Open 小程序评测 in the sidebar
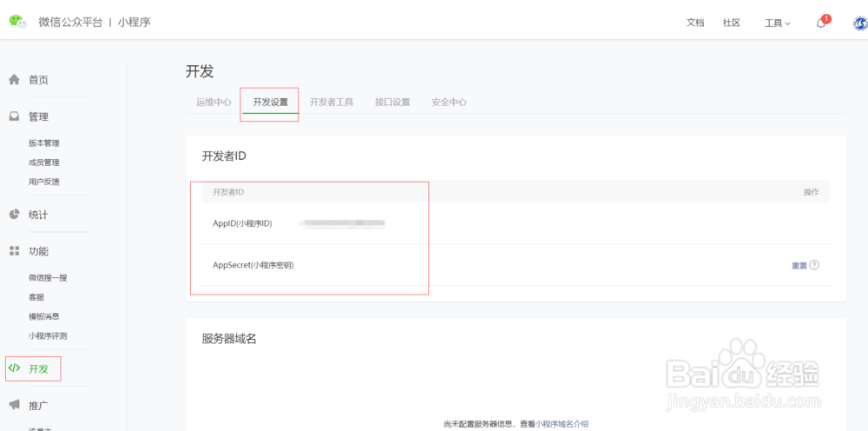The width and height of the screenshot is (868, 431). [48, 335]
